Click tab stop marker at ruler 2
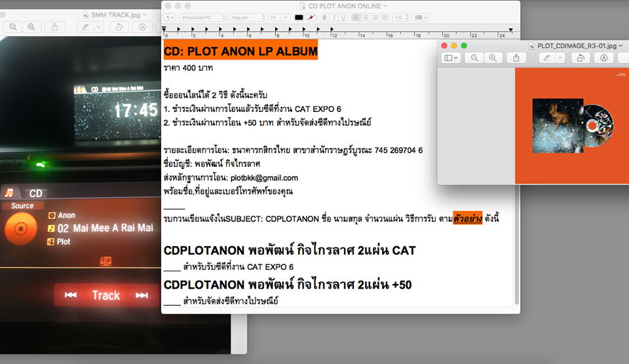Screen dimensions: 629x364 coord(193,29)
